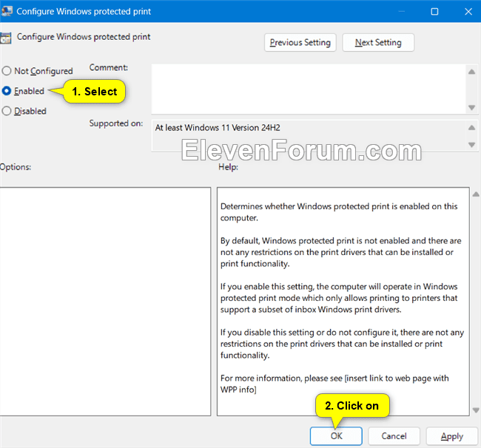Screen dimensions: 481x448
Task: Click the 'If you enable this setting' paragraph
Action: tap(339, 298)
